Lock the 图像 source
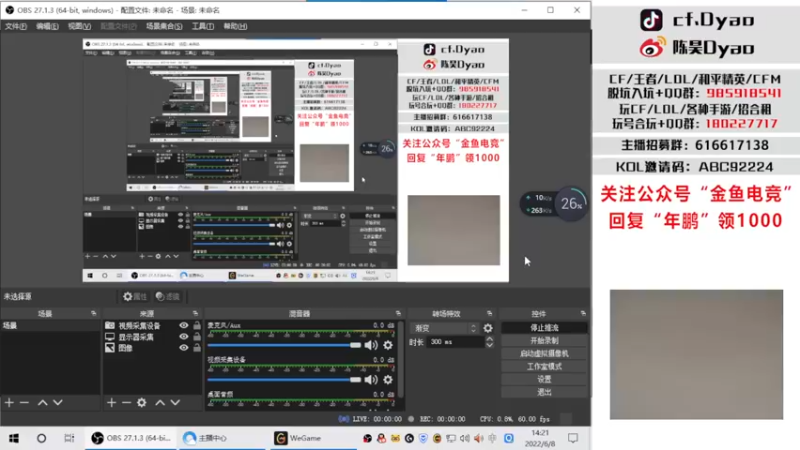The height and width of the screenshot is (450, 800). coord(197,348)
